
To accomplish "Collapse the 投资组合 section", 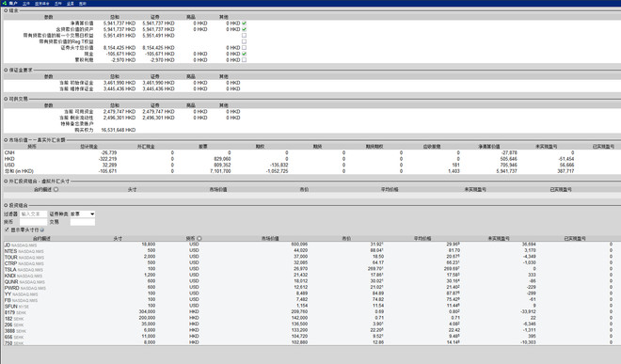I will [6, 206].
